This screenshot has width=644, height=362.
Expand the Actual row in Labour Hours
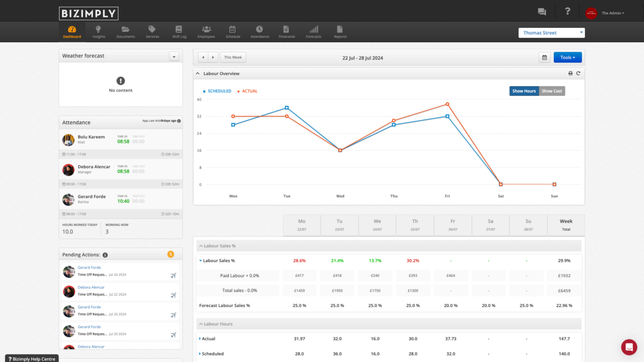coord(201,339)
